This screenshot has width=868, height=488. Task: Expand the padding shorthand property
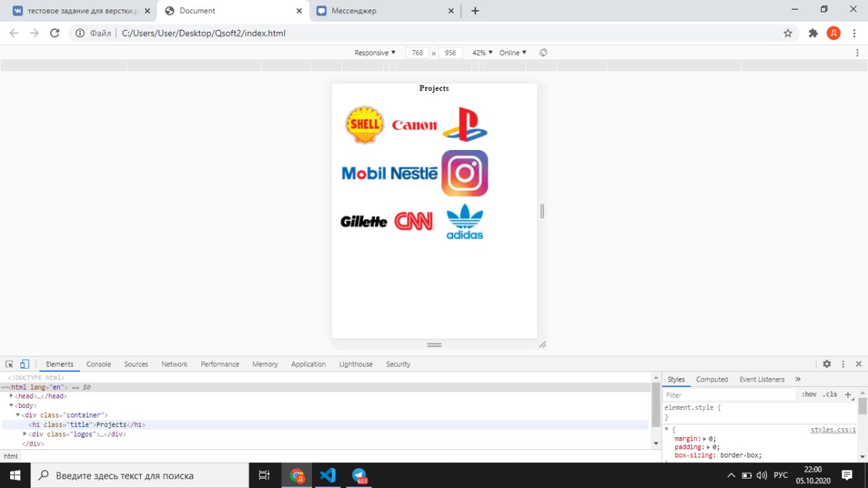click(709, 447)
